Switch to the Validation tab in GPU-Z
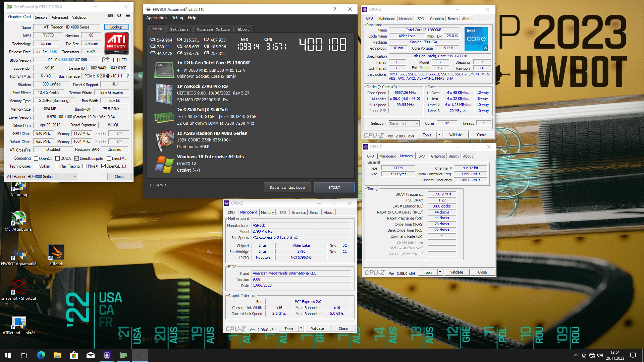 pyautogui.click(x=79, y=17)
